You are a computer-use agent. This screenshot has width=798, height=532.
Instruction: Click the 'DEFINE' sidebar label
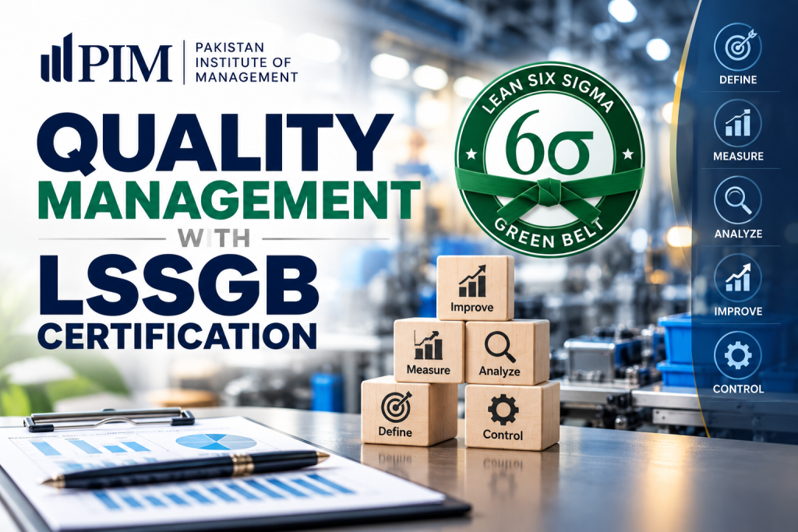tap(738, 79)
